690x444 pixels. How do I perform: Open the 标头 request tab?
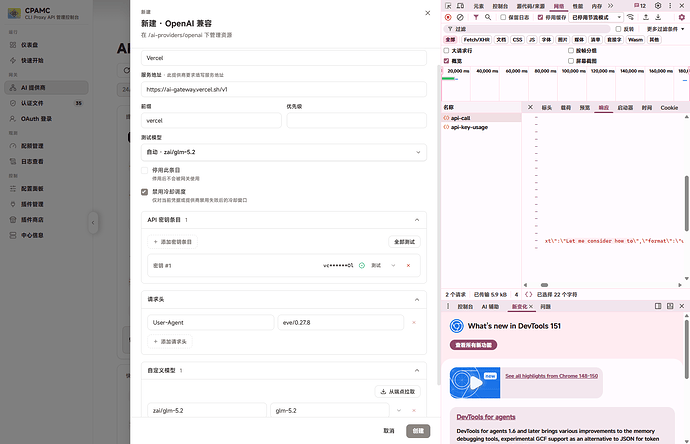tap(547, 108)
